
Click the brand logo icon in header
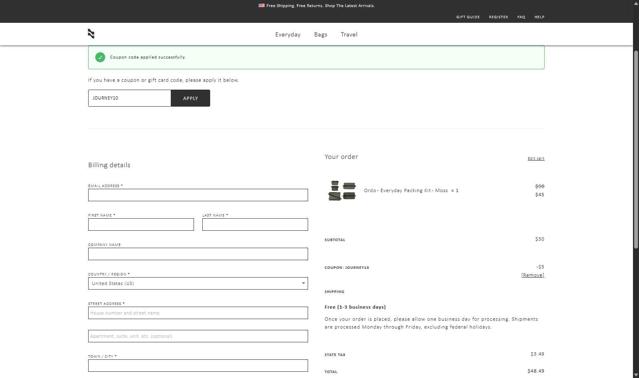pos(91,34)
